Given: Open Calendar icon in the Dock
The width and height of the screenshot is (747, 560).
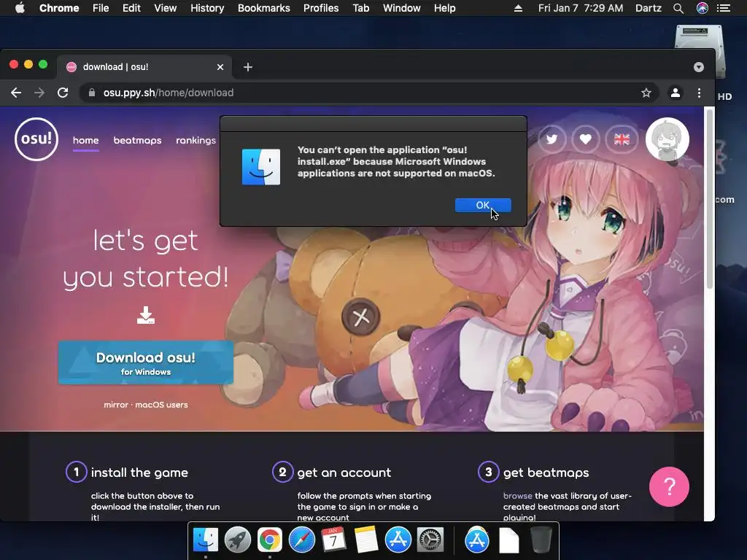Looking at the screenshot, I should 333,540.
